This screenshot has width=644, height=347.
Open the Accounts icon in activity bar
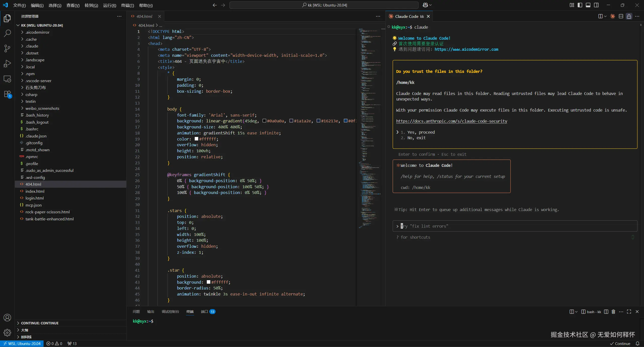click(x=7, y=318)
